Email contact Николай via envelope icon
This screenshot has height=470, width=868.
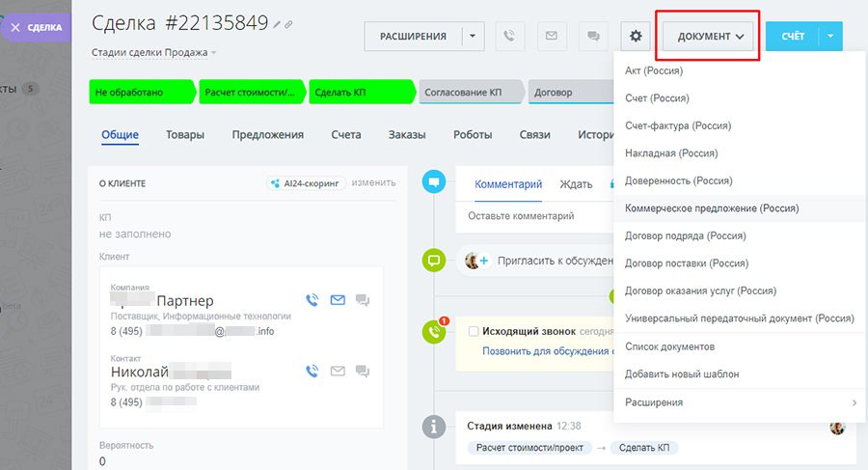click(x=338, y=371)
